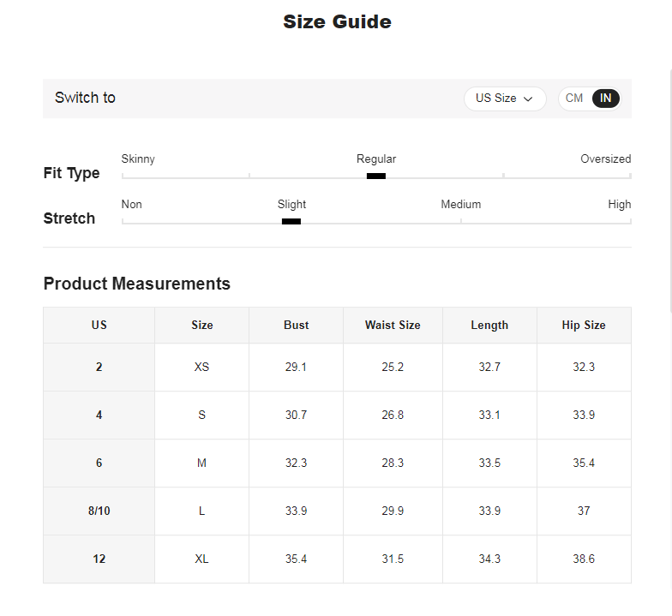The height and width of the screenshot is (616, 672).
Task: Click the Medium stretch label
Action: [x=461, y=205]
